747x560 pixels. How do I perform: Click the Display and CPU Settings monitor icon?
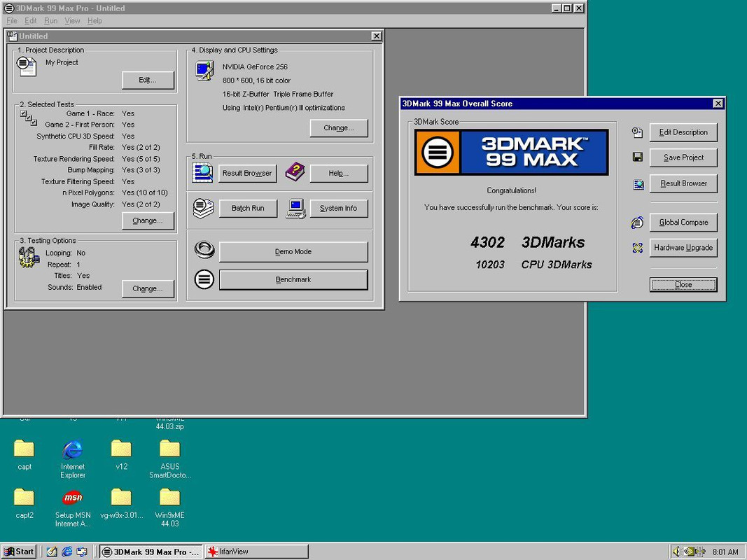pyautogui.click(x=205, y=71)
